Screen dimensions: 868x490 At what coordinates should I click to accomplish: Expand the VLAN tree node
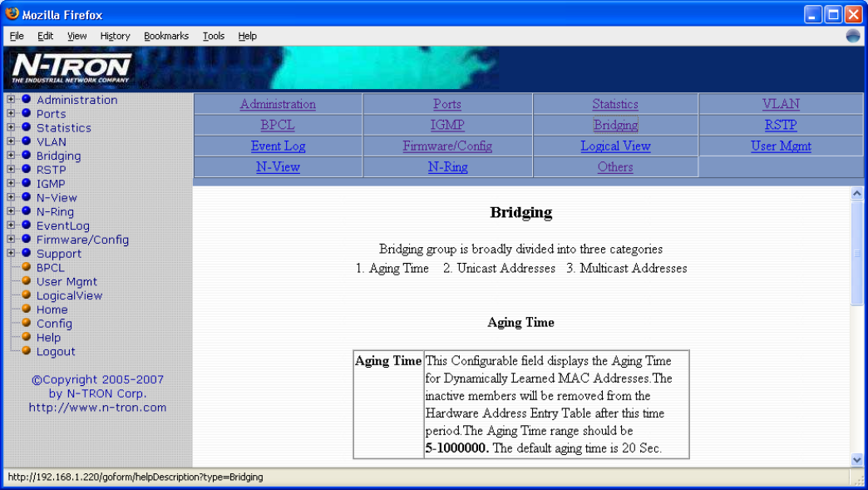pyautogui.click(x=11, y=141)
